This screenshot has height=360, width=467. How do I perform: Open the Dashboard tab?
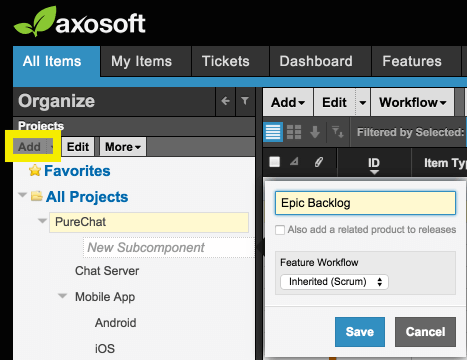(320, 62)
